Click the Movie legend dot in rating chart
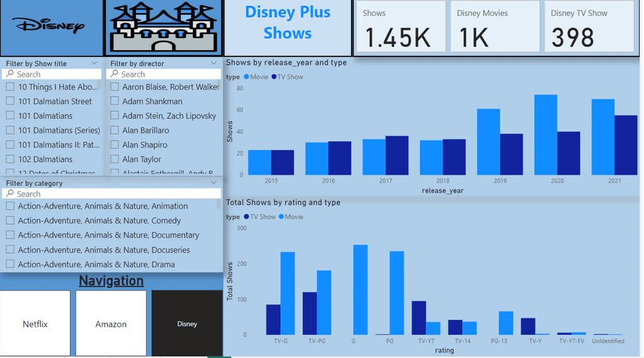The width and height of the screenshot is (644, 358). (x=281, y=217)
